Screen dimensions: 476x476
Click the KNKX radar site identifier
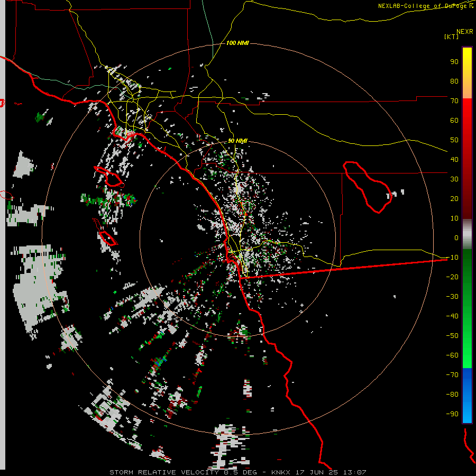(281, 472)
